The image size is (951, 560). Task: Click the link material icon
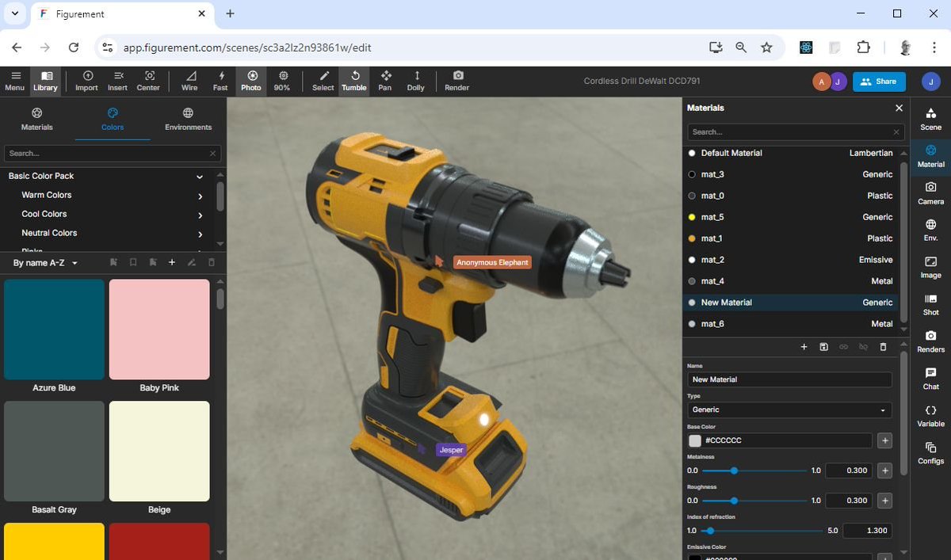tap(843, 347)
